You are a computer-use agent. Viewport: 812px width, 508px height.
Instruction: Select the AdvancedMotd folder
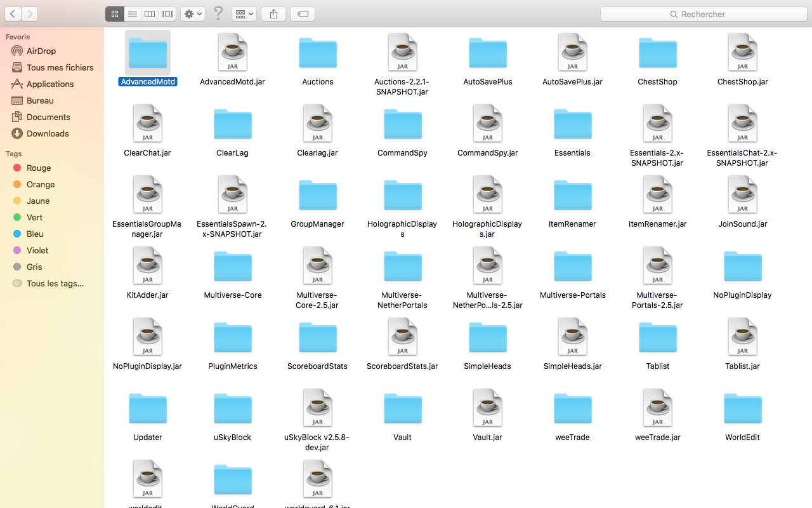(x=148, y=53)
